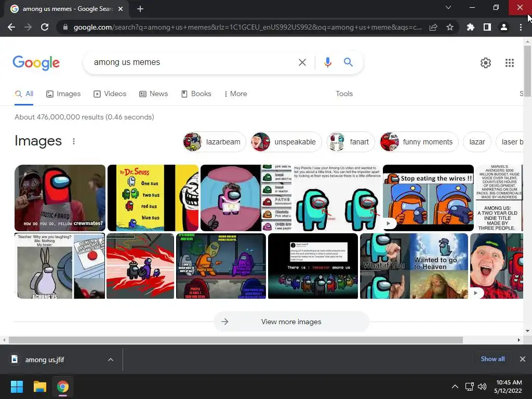
Task: Open the search Tools button
Action: 344,94
